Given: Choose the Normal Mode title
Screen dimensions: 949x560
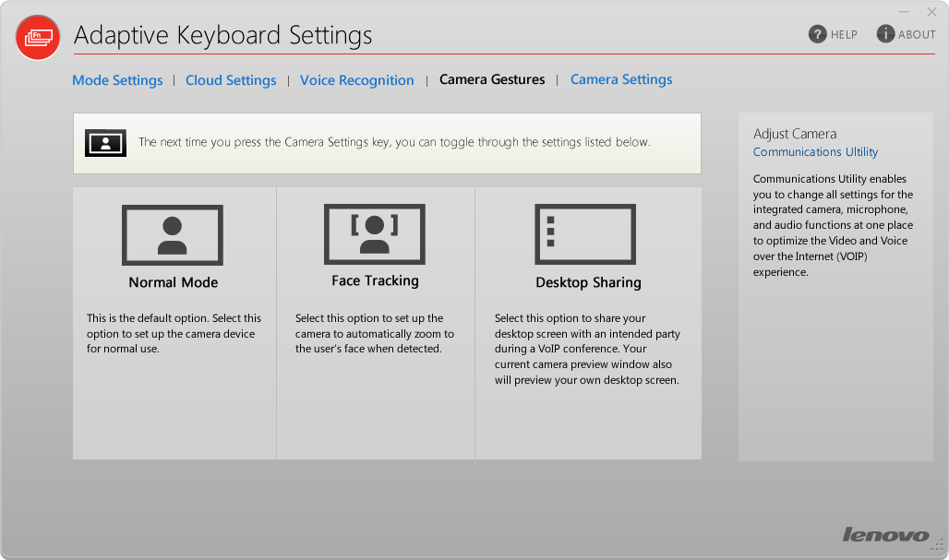Looking at the screenshot, I should pyautogui.click(x=174, y=282).
